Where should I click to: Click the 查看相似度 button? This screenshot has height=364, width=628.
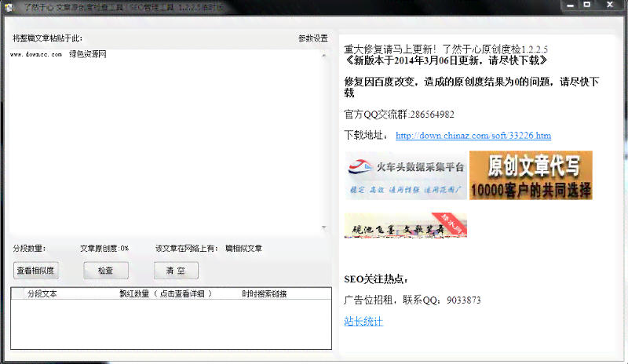35,271
